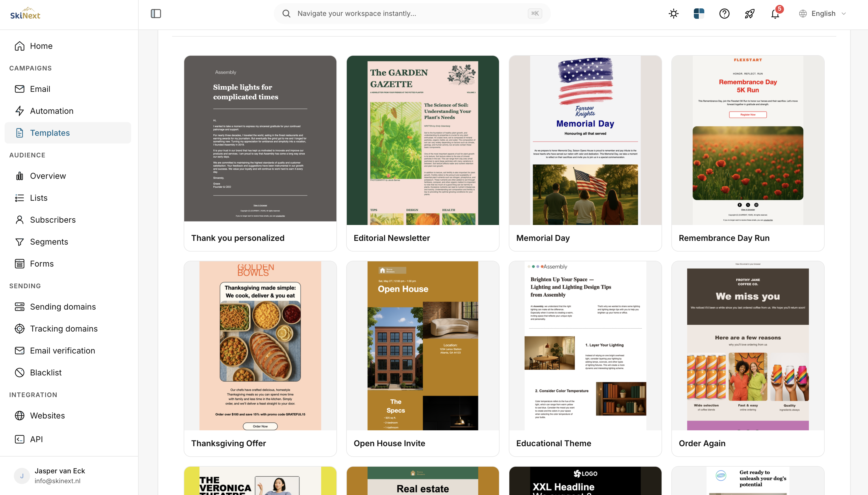Viewport: 868px width, 495px height.
Task: Open the Educational Theme template
Action: point(585,359)
